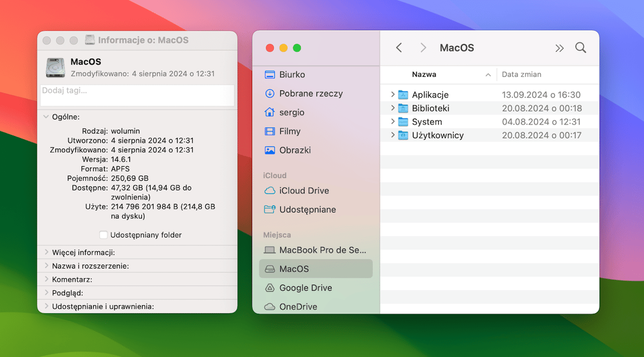Click the OneDrive cloud icon
The image size is (644, 357).
coord(270,307)
